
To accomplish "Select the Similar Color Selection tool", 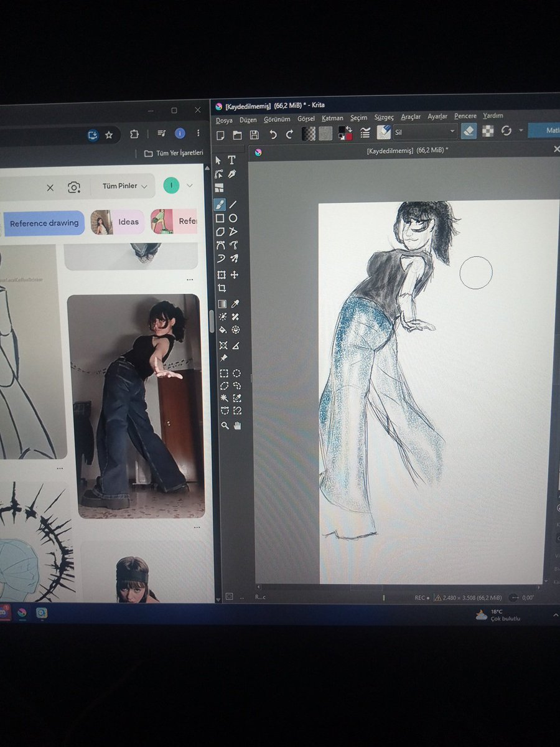I will (237, 398).
